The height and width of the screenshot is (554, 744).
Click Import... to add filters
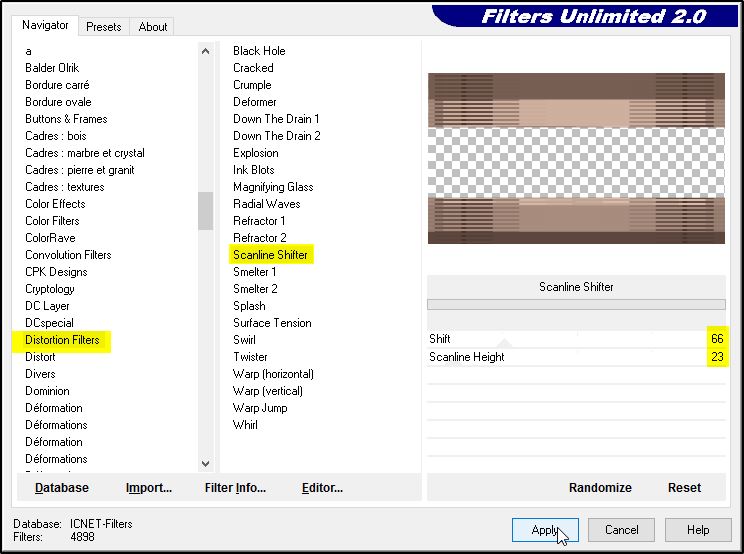(149, 488)
